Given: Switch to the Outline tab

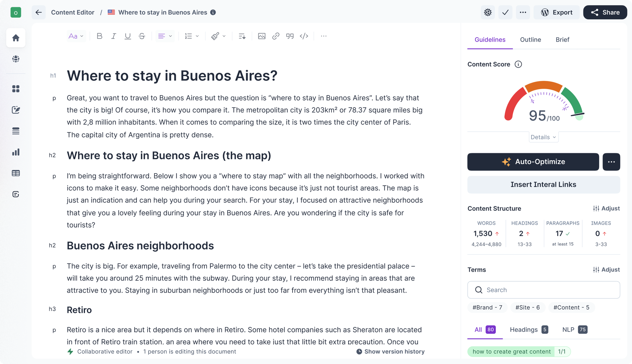Looking at the screenshot, I should point(530,39).
